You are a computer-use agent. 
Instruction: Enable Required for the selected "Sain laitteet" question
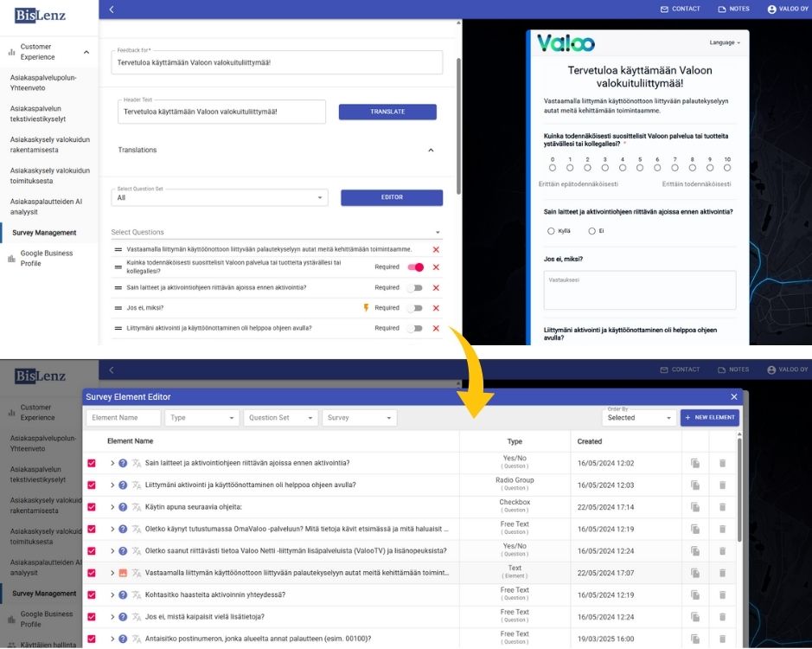(415, 287)
